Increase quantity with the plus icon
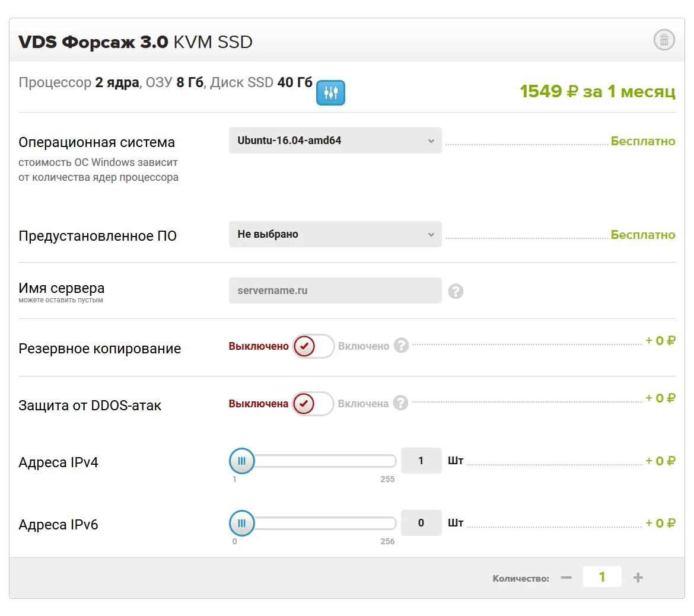Viewport: 694px width, 616px height. tap(638, 577)
